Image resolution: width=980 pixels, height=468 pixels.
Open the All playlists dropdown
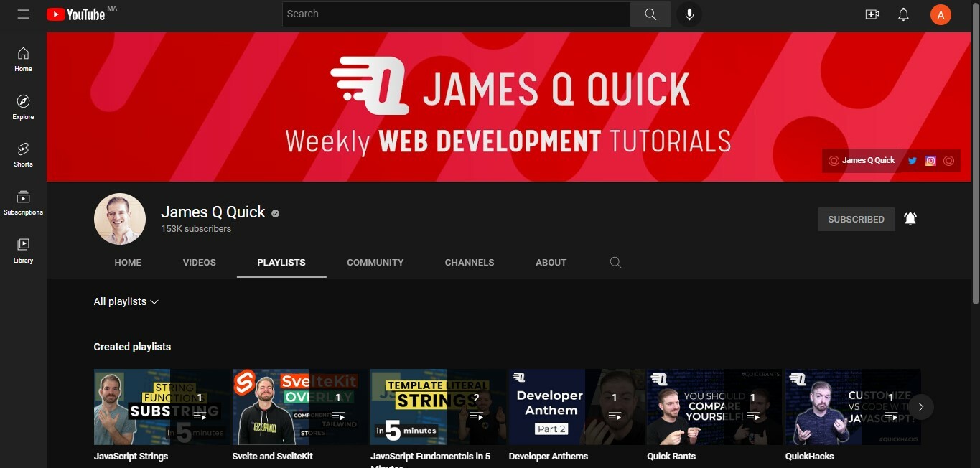(x=126, y=301)
